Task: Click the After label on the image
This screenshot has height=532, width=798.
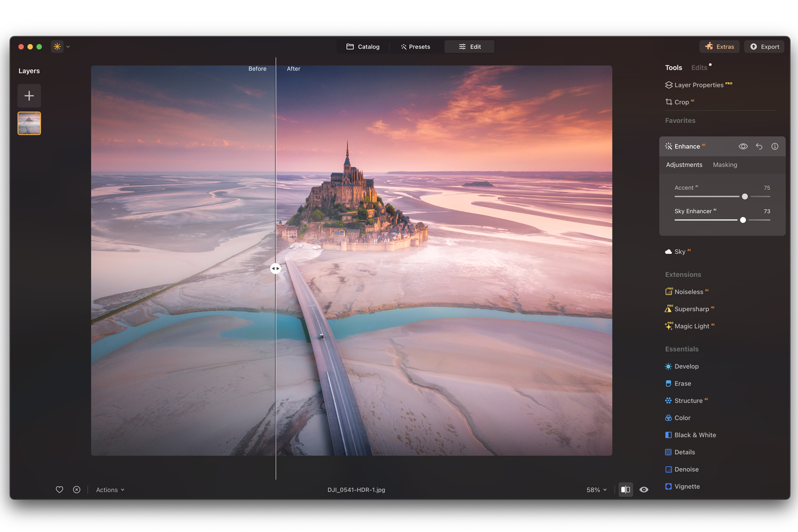Action: pos(294,69)
